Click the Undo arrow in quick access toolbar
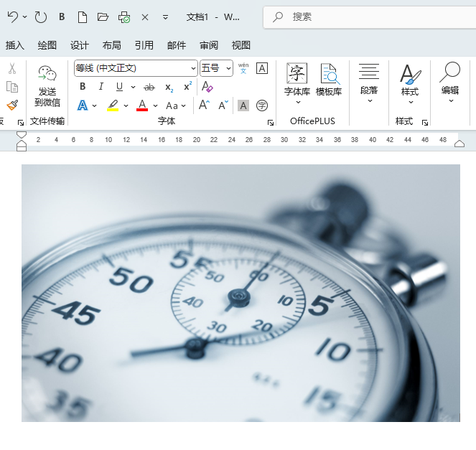476x450 pixels. [12, 17]
